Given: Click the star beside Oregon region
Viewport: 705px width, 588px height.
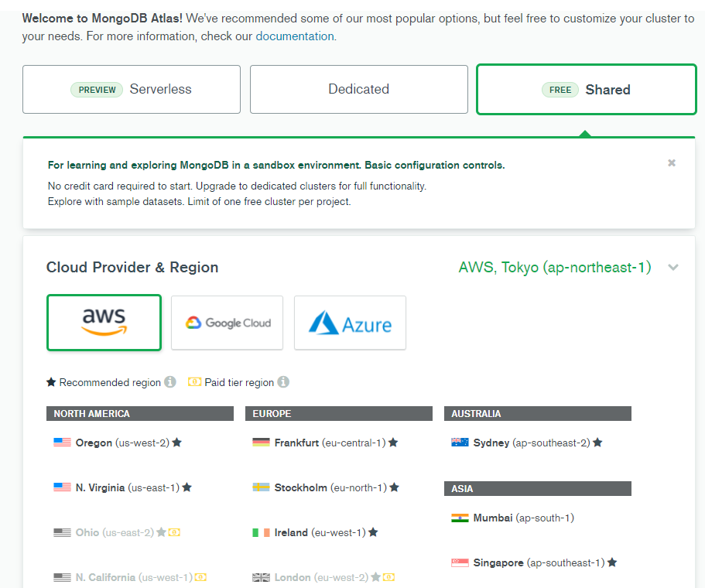Looking at the screenshot, I should [x=177, y=443].
